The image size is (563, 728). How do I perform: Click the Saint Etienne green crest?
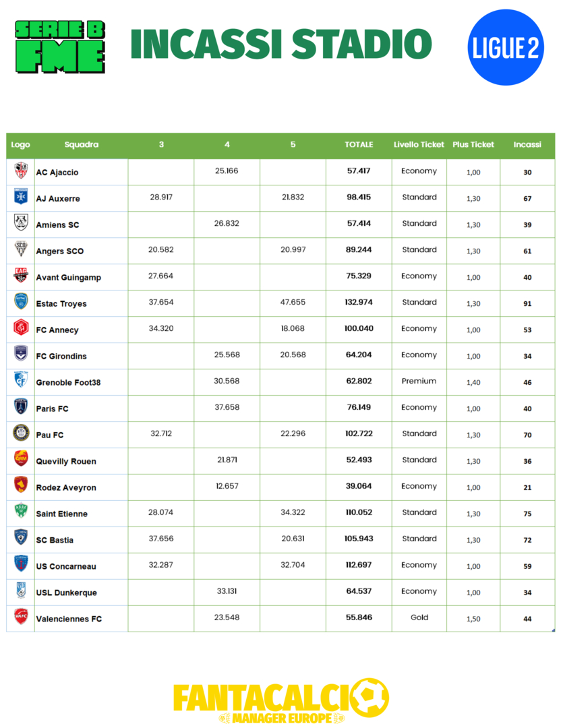(21, 513)
